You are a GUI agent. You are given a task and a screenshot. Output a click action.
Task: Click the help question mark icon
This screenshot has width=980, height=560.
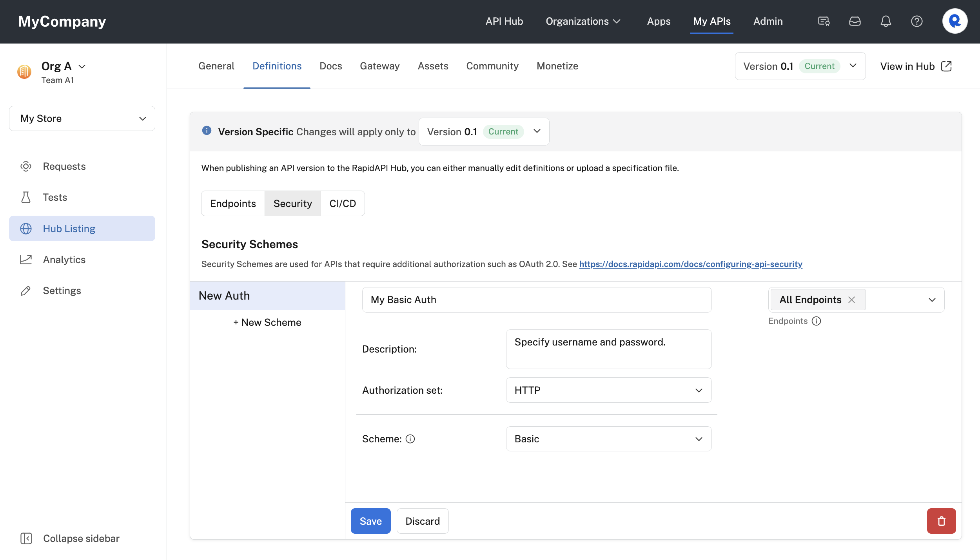tap(917, 22)
